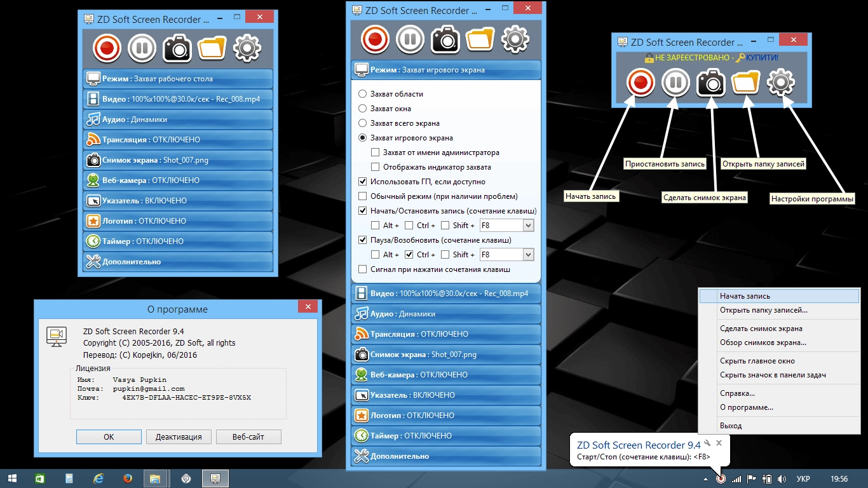Expand Режим: Захват рабочего стола panel
Image resolution: width=868 pixels, height=488 pixels.
[x=178, y=79]
